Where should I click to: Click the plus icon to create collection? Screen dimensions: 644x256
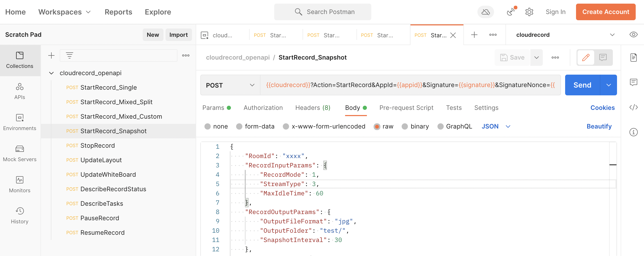[51, 55]
